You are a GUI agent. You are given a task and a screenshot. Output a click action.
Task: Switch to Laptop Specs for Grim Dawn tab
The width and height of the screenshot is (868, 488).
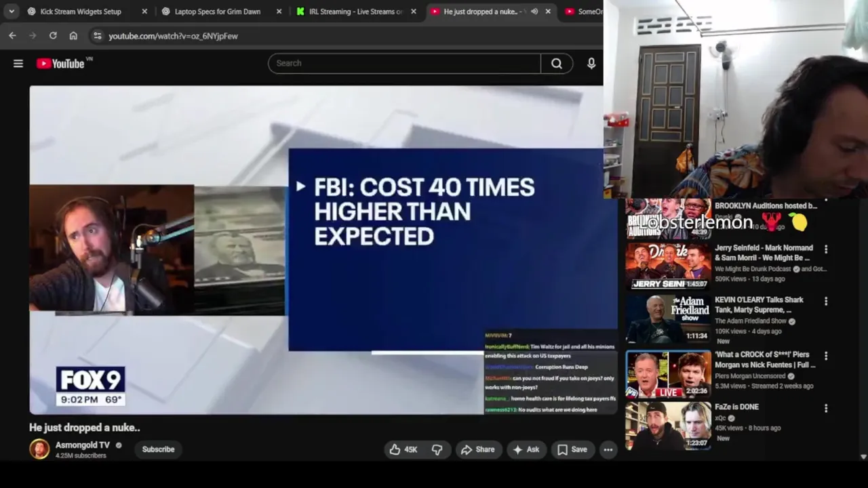[218, 12]
